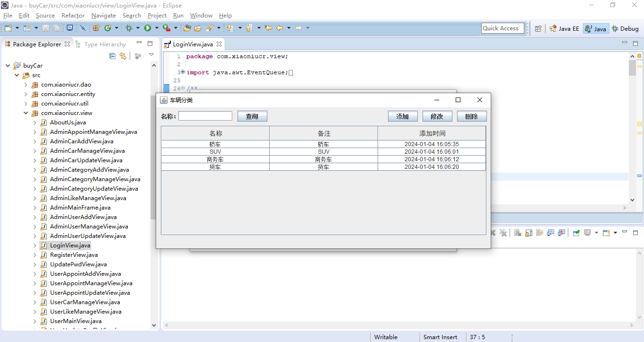The height and width of the screenshot is (342, 644).
Task: Click the 添加 button
Action: [403, 116]
